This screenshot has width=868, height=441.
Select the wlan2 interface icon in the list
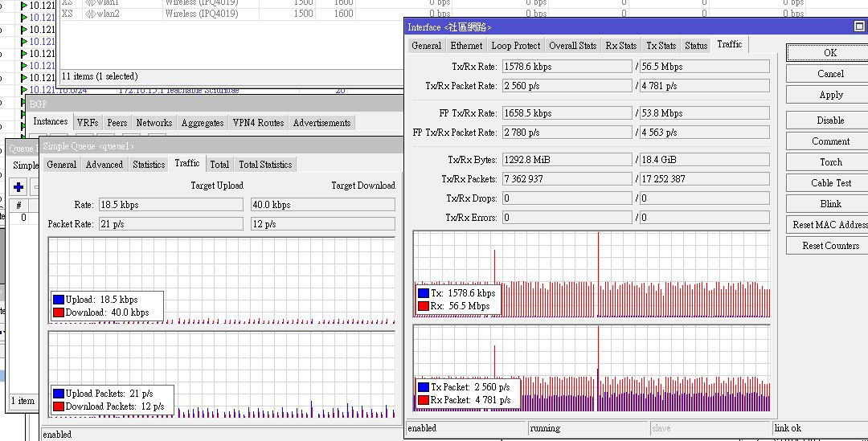pos(91,14)
